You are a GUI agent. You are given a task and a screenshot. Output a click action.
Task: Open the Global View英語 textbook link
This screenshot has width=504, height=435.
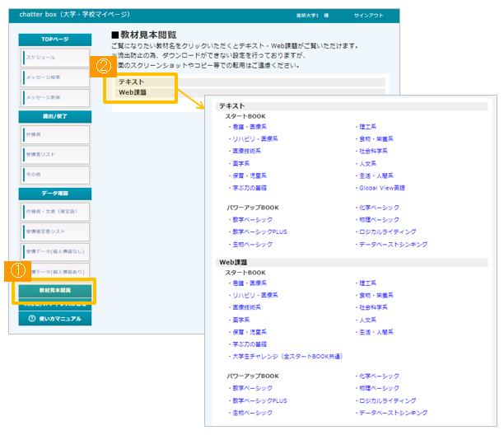(x=382, y=188)
